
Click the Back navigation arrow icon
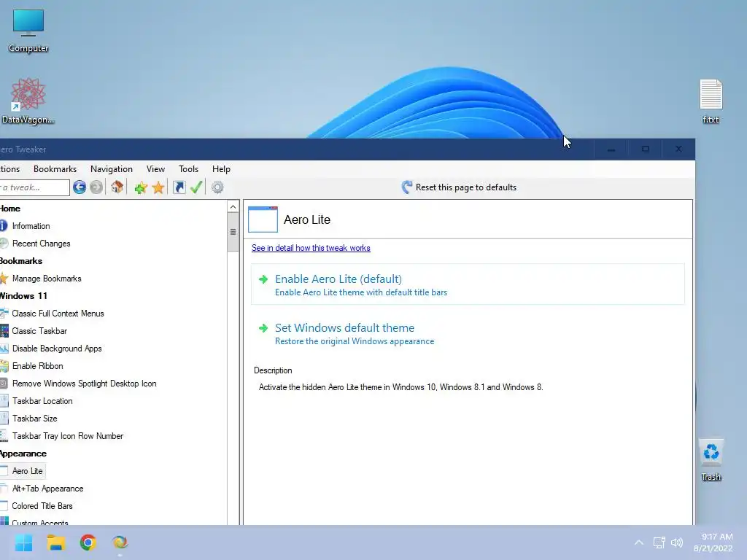(x=80, y=187)
